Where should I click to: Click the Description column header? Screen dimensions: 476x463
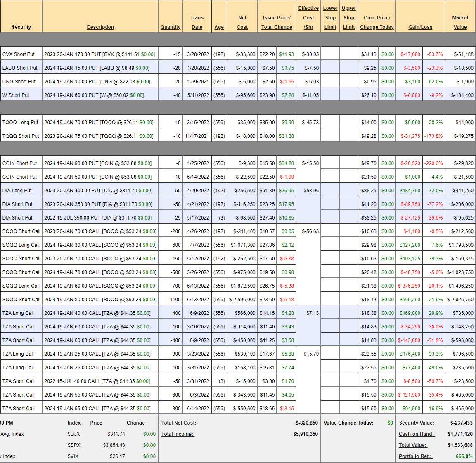pyautogui.click(x=100, y=27)
